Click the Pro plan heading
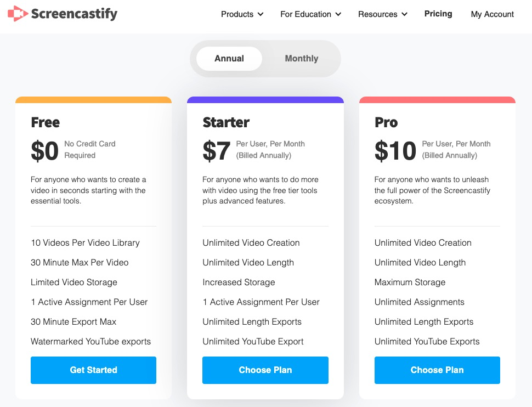 [386, 122]
